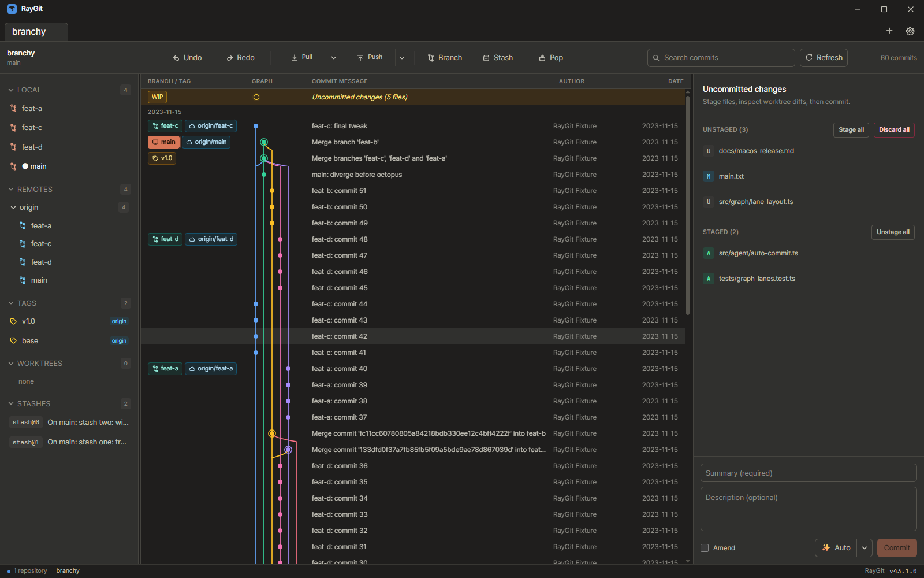Select the branchy repository tab
Screen dimensions: 924x578
36,32
